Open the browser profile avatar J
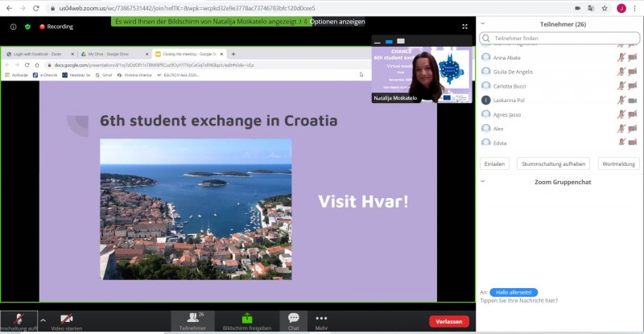 [x=621, y=8]
